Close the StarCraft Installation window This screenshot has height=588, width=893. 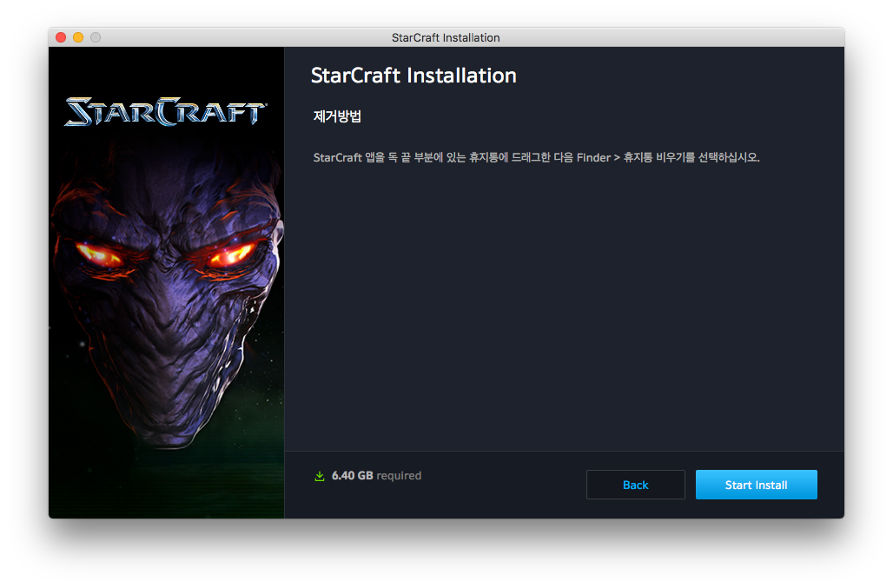[x=61, y=37]
